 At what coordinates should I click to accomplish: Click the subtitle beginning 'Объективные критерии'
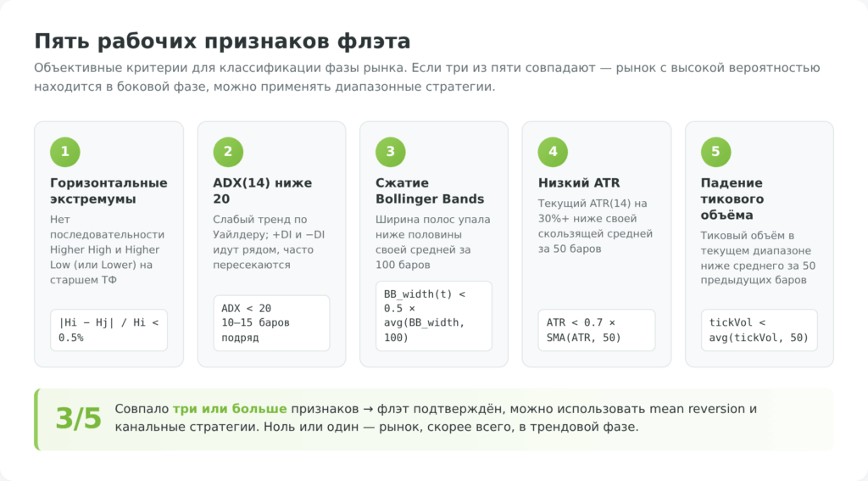coord(427,77)
